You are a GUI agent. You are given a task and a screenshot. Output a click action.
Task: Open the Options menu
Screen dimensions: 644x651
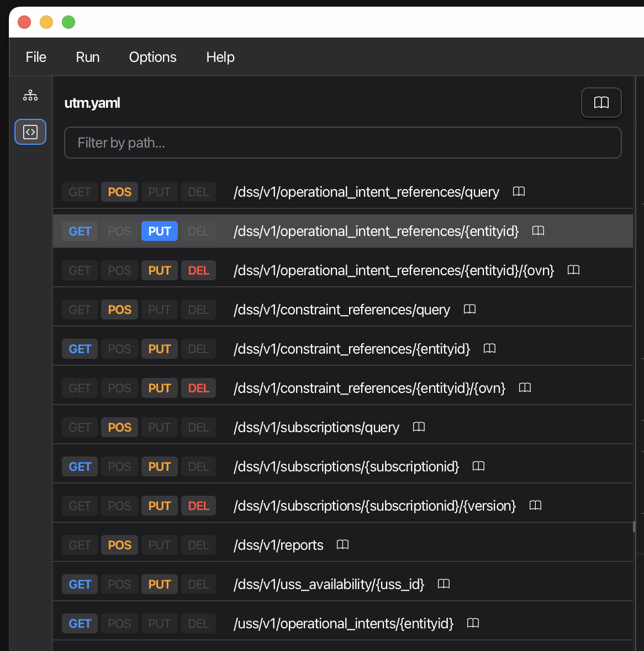point(152,57)
